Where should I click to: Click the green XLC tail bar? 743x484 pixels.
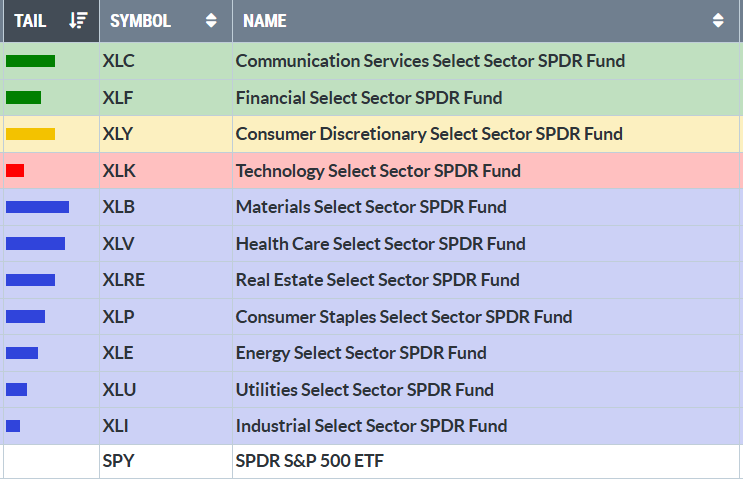pyautogui.click(x=30, y=61)
